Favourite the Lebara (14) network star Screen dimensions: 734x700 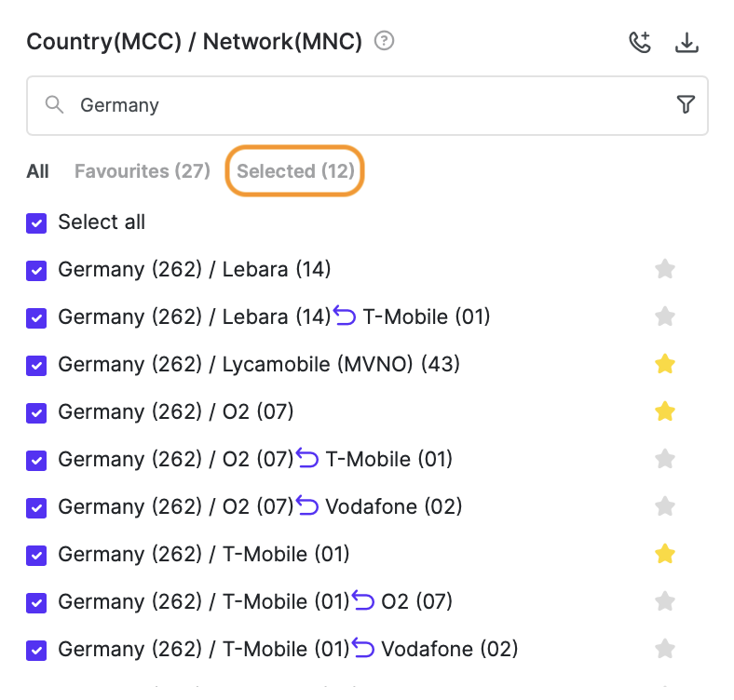pyautogui.click(x=665, y=269)
